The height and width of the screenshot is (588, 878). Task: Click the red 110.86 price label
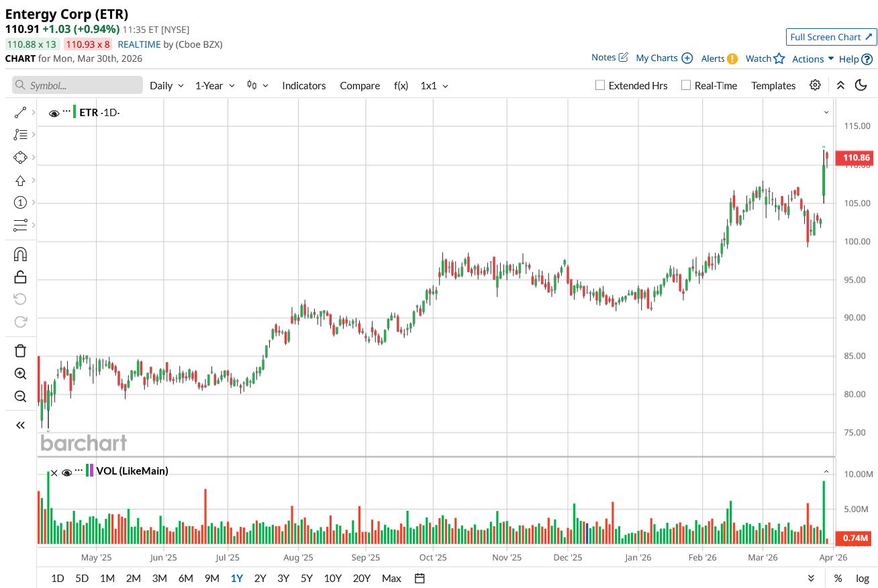point(856,158)
